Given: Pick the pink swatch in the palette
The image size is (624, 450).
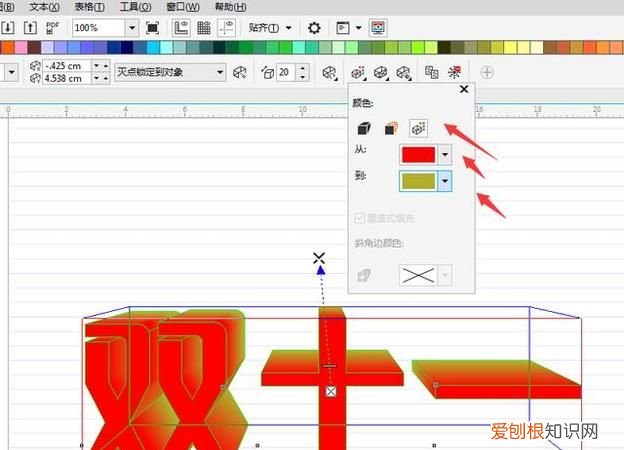Looking at the screenshot, I should point(21,47).
